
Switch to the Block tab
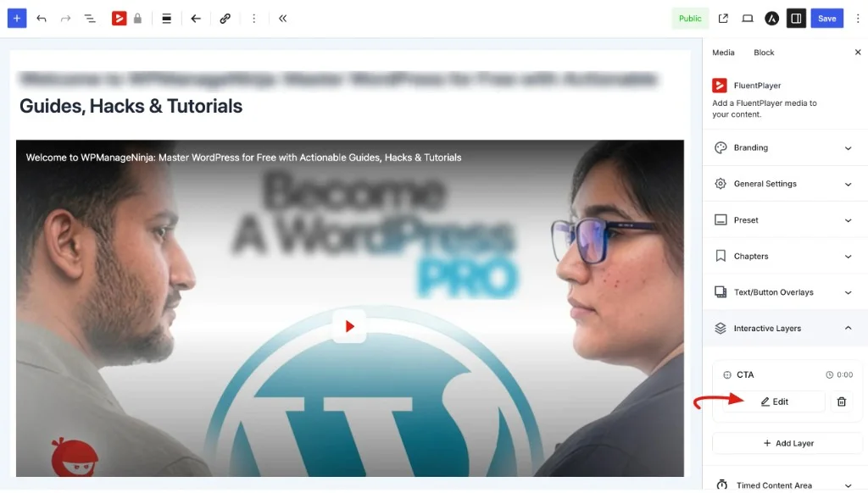[764, 52]
